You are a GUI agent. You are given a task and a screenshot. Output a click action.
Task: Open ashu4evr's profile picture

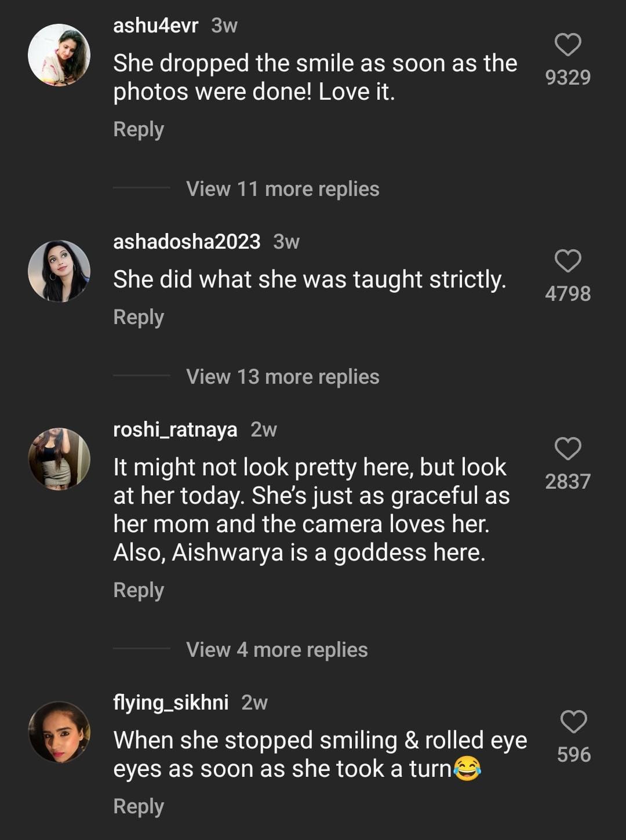pos(59,55)
